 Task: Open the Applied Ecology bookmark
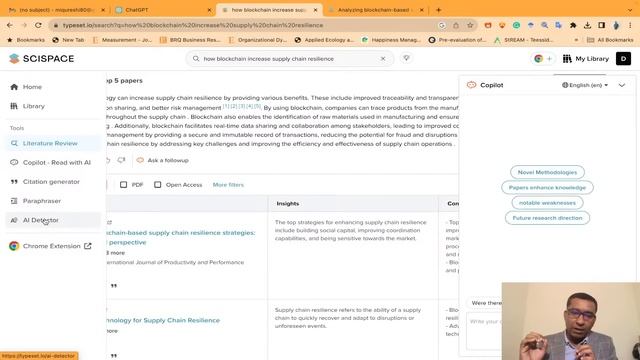324,40
